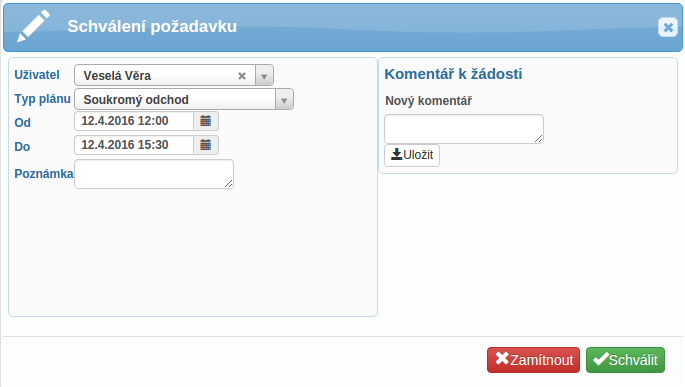Save the comment with Uložit button

(x=412, y=155)
